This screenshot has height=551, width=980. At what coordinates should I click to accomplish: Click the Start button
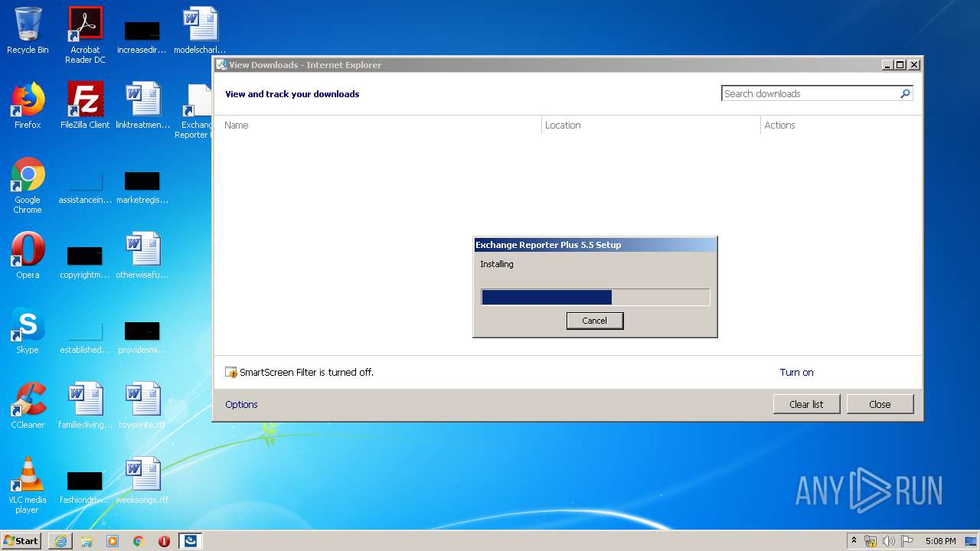[x=21, y=541]
